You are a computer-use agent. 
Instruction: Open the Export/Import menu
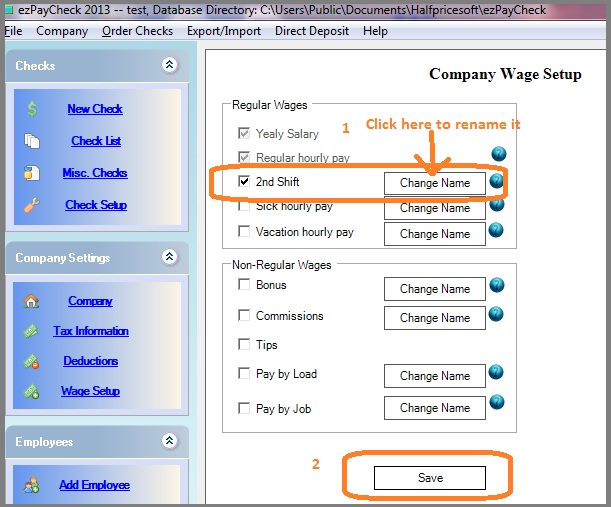point(224,31)
